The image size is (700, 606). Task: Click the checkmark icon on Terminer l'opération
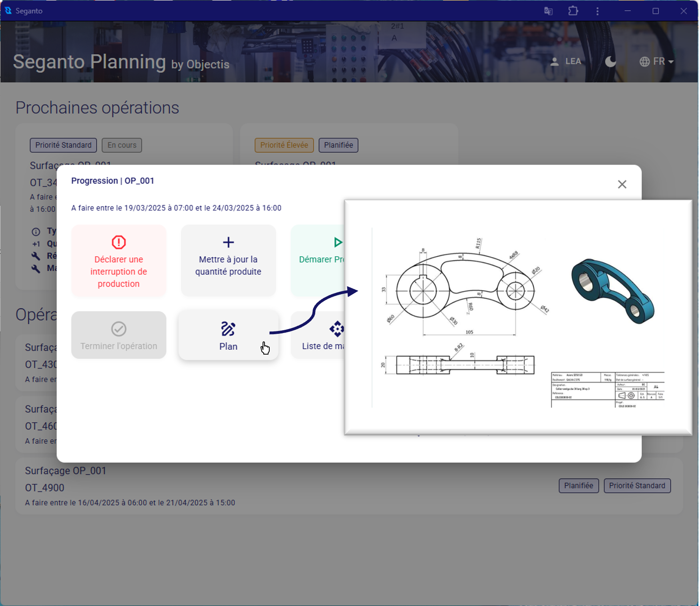pos(119,329)
